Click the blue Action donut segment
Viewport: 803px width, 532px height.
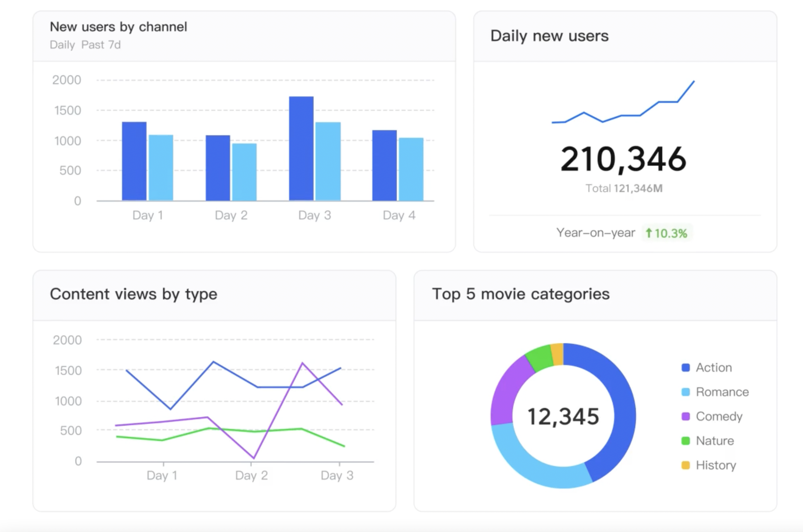tap(624, 407)
